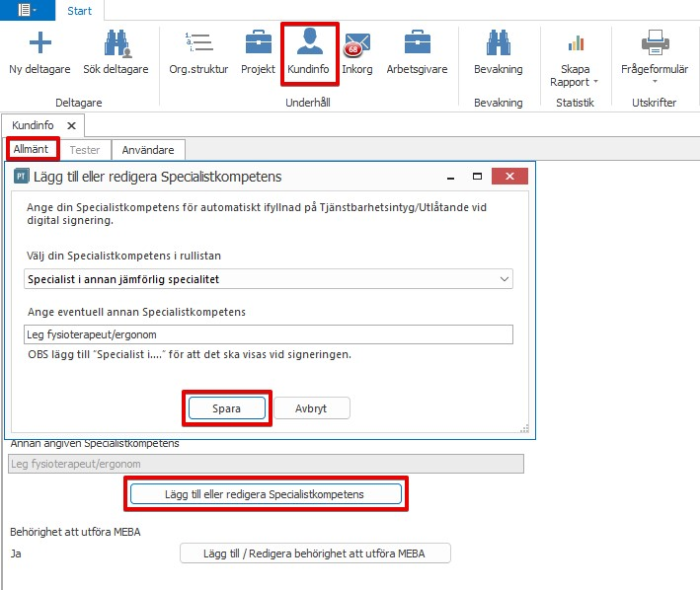Viewport: 700px width, 590px height.
Task: Select the Start ribbon tab
Action: tap(79, 11)
